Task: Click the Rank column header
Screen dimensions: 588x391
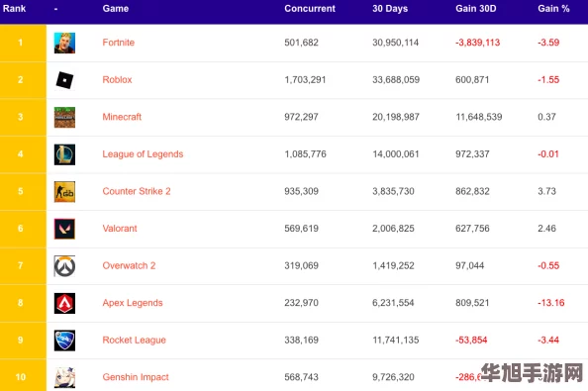Action: [x=14, y=9]
